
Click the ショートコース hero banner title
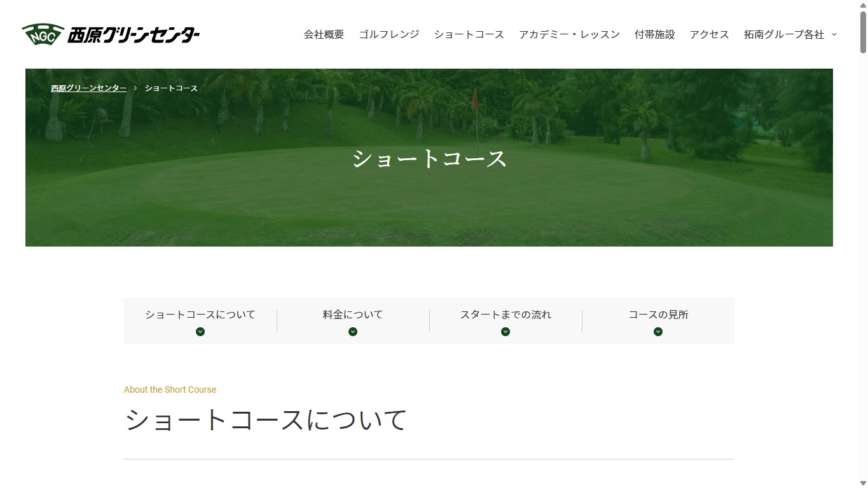pyautogui.click(x=429, y=158)
